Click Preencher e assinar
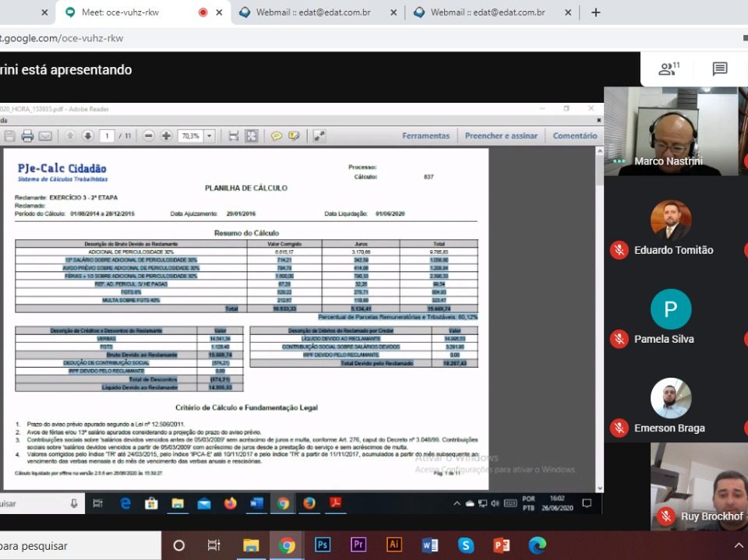This screenshot has width=748, height=560. pos(501,136)
